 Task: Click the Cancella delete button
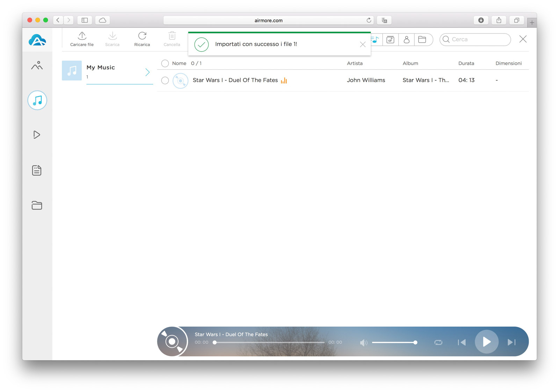[x=172, y=39]
